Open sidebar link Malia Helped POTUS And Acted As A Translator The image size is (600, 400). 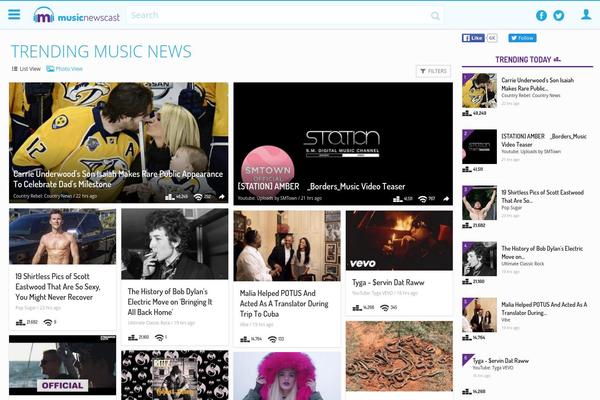pos(544,309)
